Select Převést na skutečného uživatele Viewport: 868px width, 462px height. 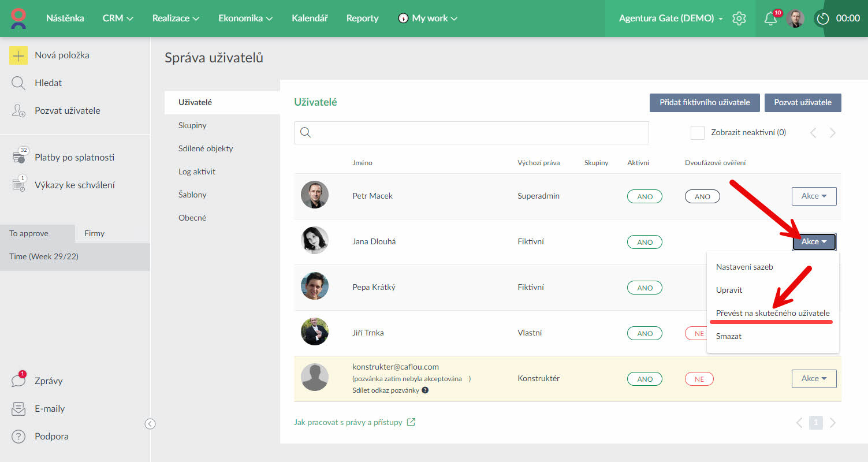click(772, 313)
